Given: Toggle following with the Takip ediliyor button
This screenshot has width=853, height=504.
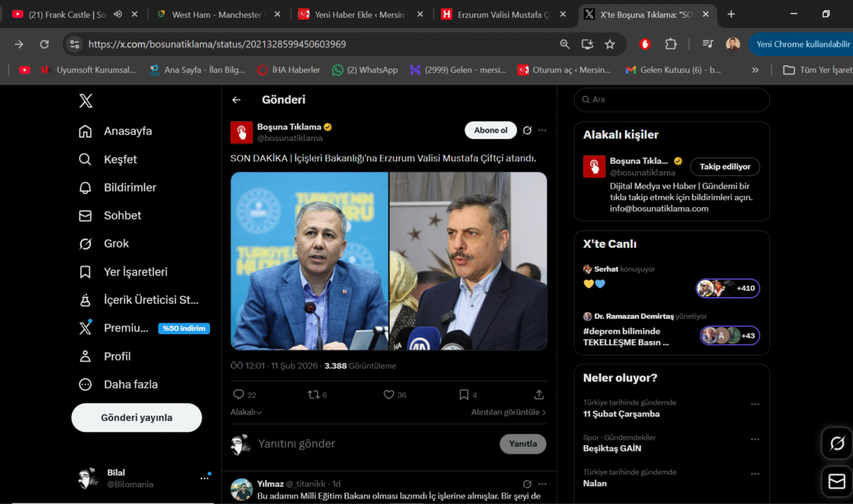Looking at the screenshot, I should [x=725, y=167].
